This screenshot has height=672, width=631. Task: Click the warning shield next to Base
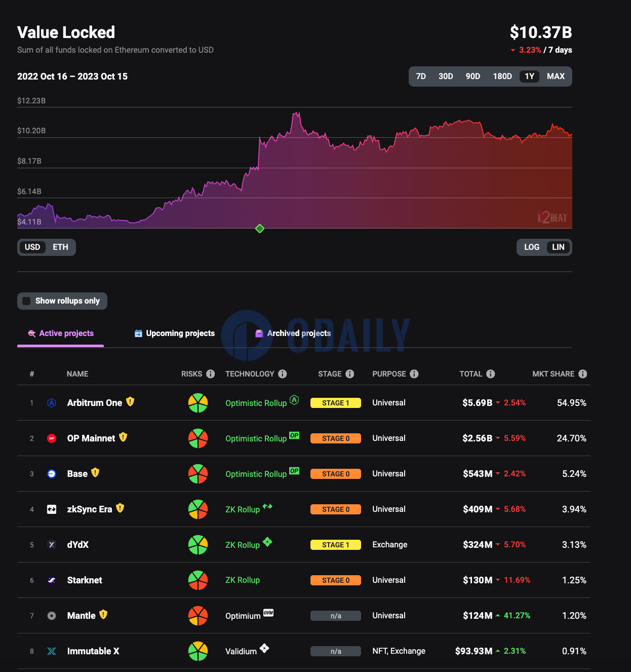95,472
